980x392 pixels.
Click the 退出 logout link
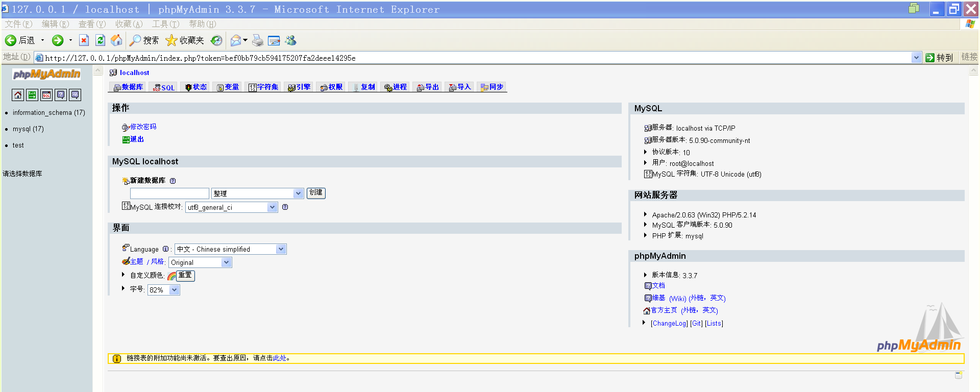137,139
